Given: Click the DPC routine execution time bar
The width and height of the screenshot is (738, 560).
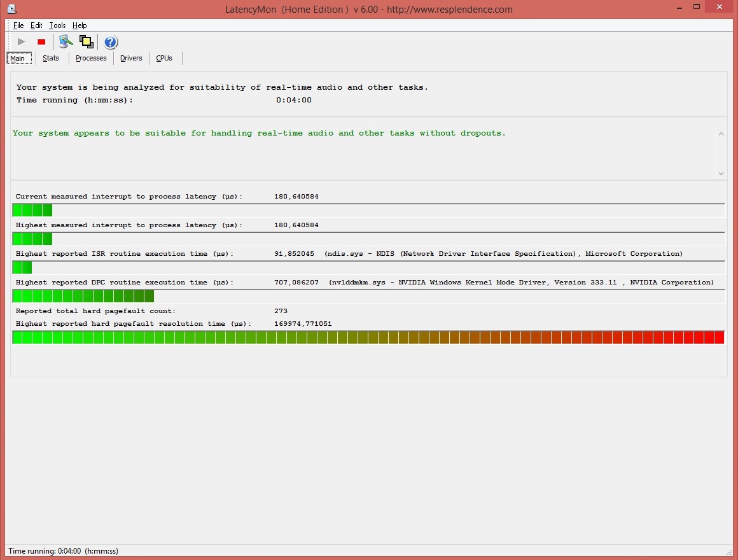Looking at the screenshot, I should pyautogui.click(x=368, y=297).
